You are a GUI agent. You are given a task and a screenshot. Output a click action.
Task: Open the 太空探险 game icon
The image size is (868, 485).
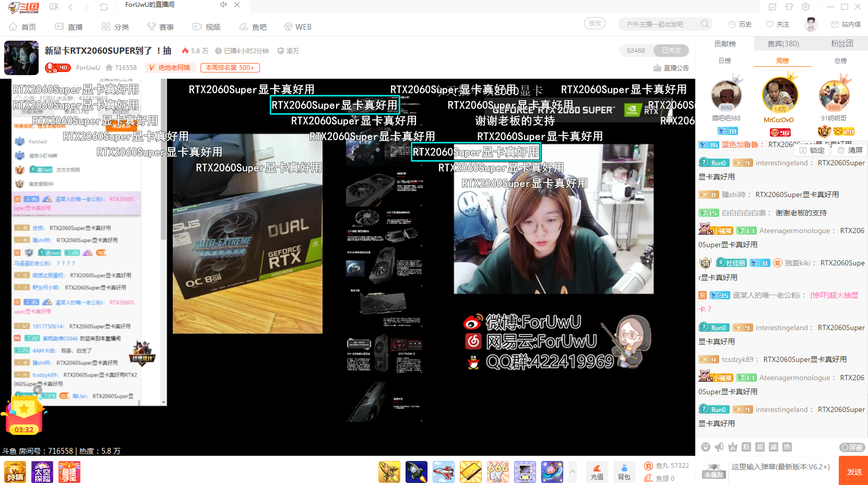[42, 472]
